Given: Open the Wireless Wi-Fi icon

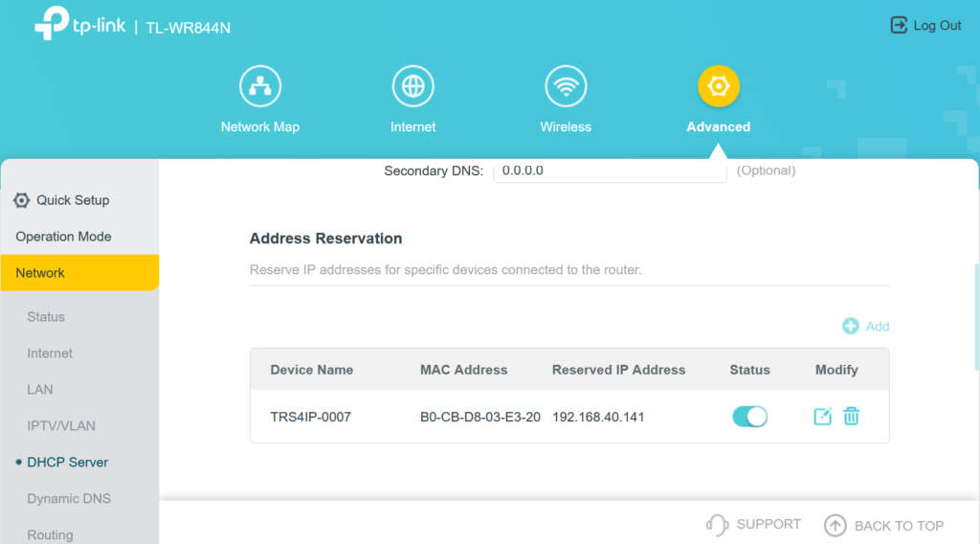Looking at the screenshot, I should click(566, 87).
